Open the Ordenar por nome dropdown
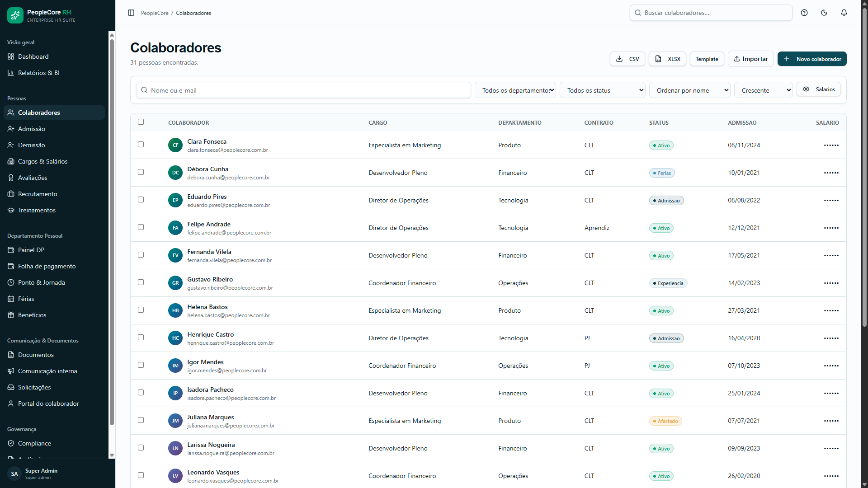Image resolution: width=868 pixels, height=488 pixels. [690, 90]
